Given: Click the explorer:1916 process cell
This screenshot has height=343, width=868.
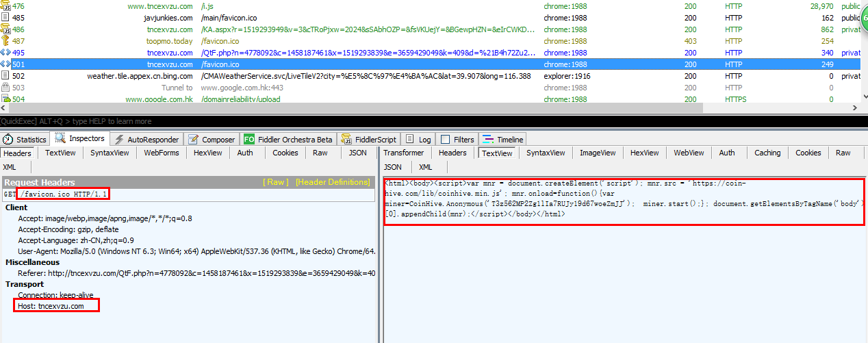Looking at the screenshot, I should click(567, 76).
